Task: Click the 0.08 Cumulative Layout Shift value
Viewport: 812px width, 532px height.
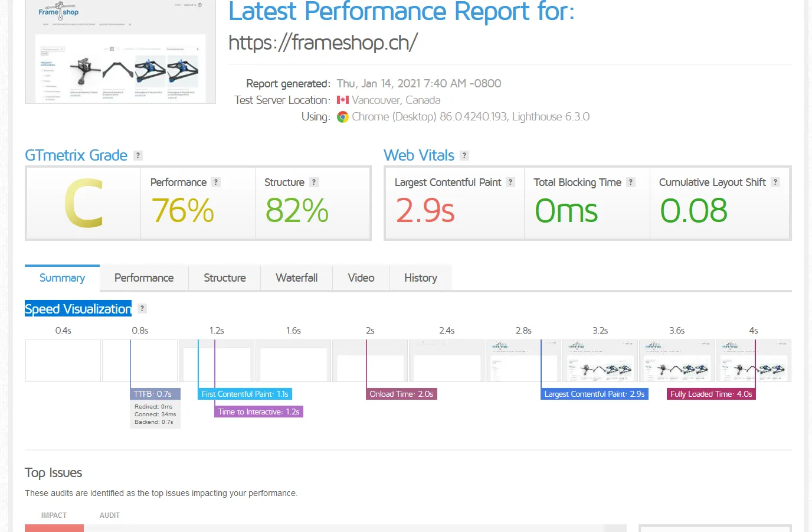Action: pos(693,211)
